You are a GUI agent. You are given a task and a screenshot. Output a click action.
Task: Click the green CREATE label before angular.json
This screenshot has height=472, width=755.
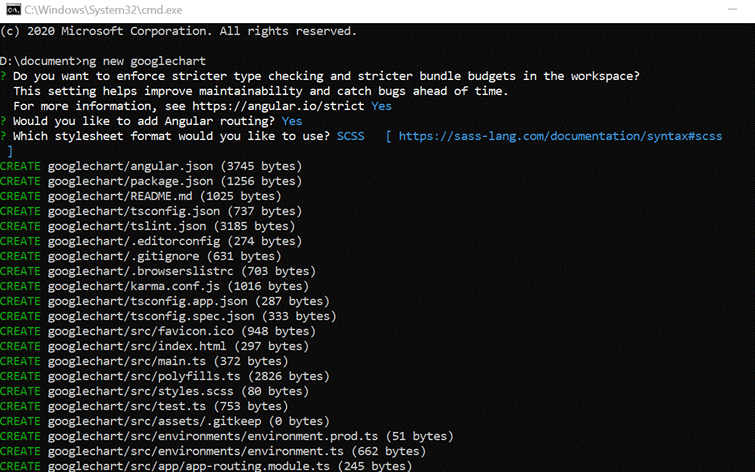pyautogui.click(x=20, y=166)
